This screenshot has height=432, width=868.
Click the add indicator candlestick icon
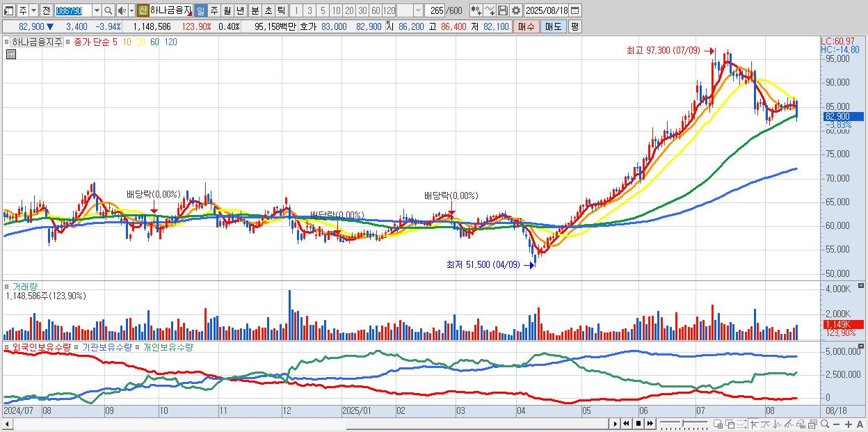click(x=476, y=10)
